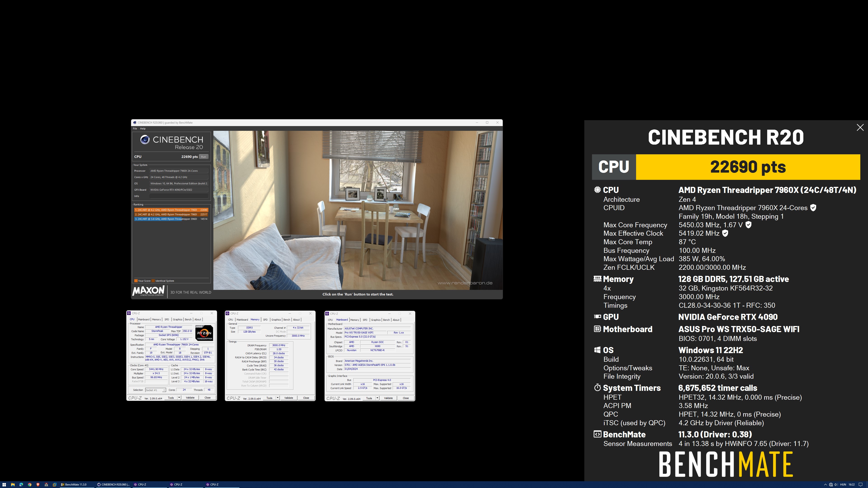868x488 pixels.
Task: Click the System Timers stopwatch icon
Action: tap(597, 387)
